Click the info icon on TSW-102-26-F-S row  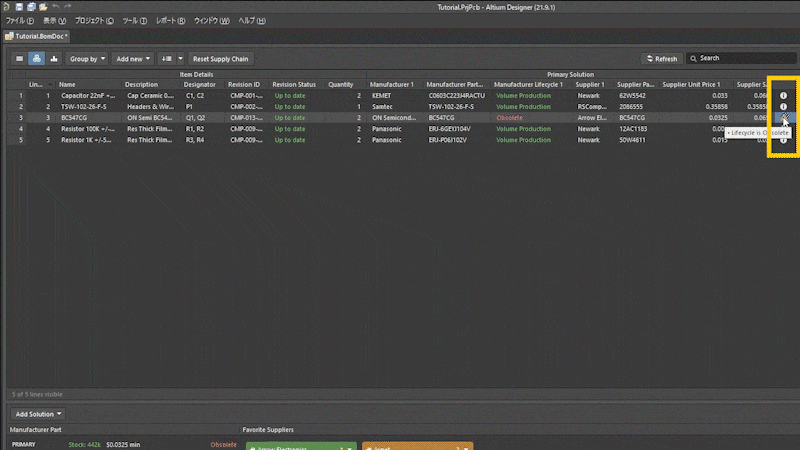783,107
